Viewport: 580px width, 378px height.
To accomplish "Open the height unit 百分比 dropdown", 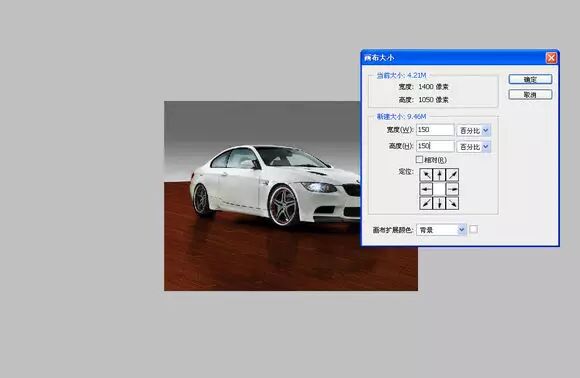I will tap(474, 146).
